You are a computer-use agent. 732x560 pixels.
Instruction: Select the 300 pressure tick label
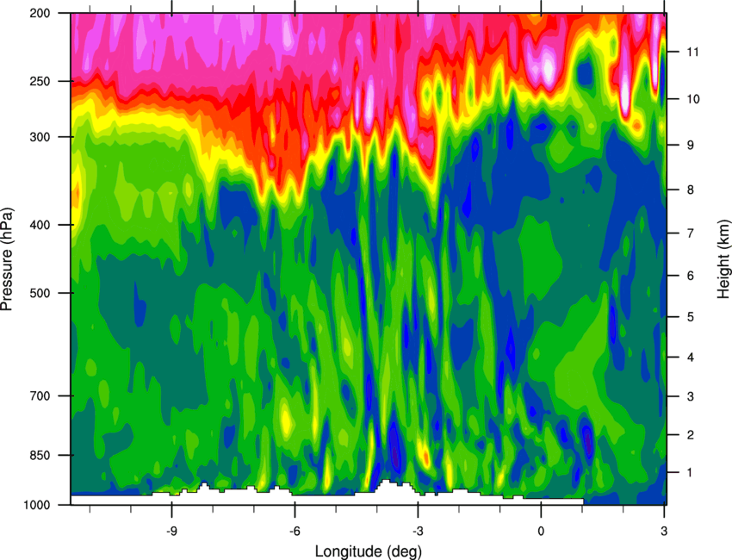(40, 137)
